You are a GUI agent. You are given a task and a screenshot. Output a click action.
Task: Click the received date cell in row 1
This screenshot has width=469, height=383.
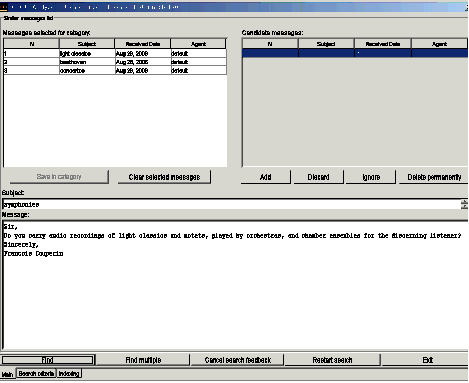(143, 53)
